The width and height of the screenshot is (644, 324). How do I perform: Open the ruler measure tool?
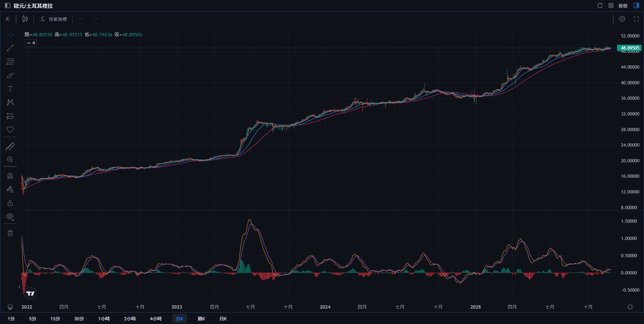pyautogui.click(x=10, y=147)
